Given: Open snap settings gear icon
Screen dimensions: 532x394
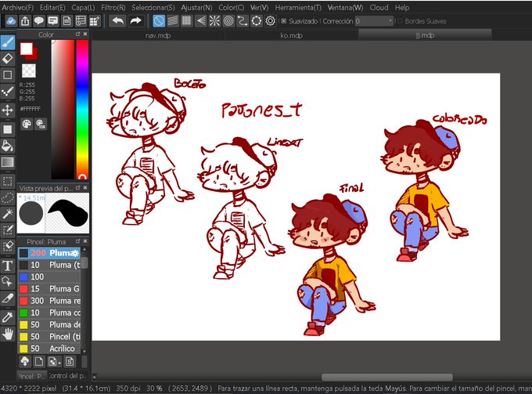Looking at the screenshot, I should 271,21.
